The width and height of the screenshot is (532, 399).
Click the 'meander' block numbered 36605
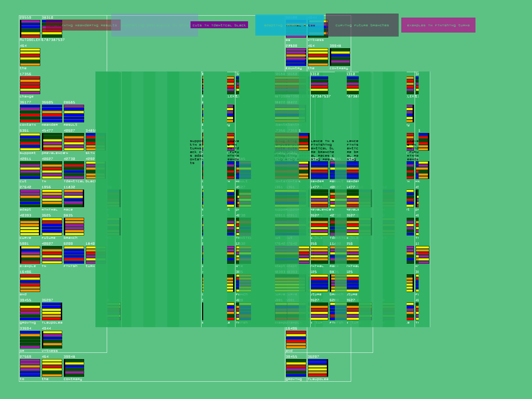click(52, 113)
